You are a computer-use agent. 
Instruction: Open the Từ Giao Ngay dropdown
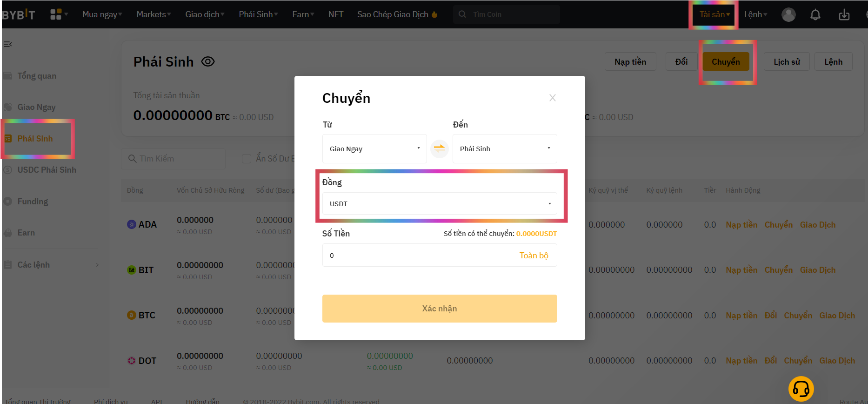pyautogui.click(x=374, y=148)
